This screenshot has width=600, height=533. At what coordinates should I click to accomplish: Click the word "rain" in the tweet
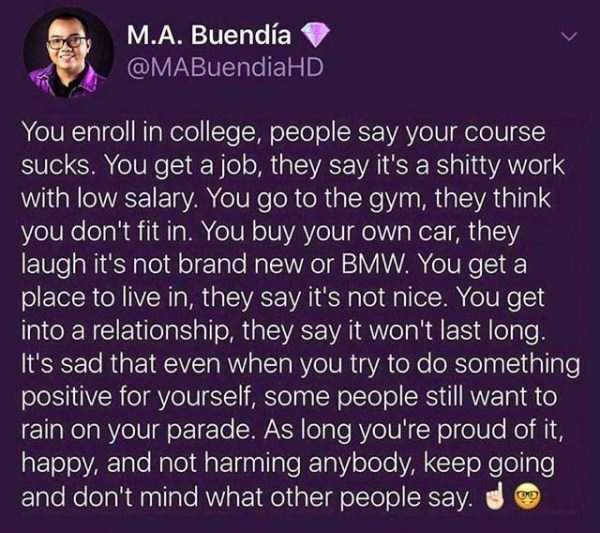pyautogui.click(x=42, y=430)
